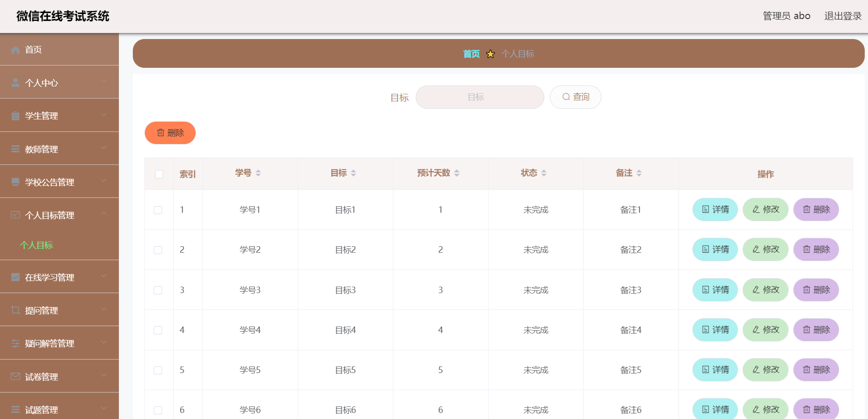Check the checkbox for row 3
This screenshot has height=419, width=868.
(158, 290)
